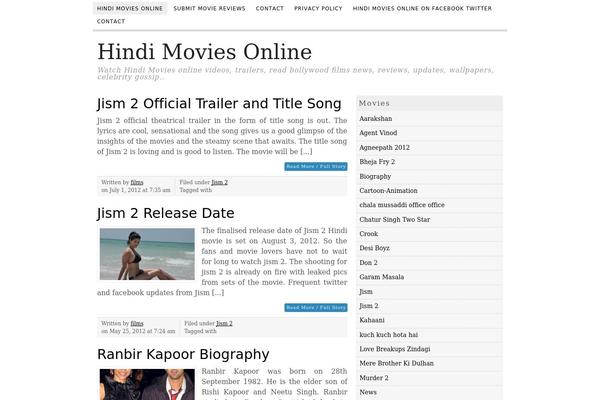Click author films on the July 1 post

click(137, 183)
